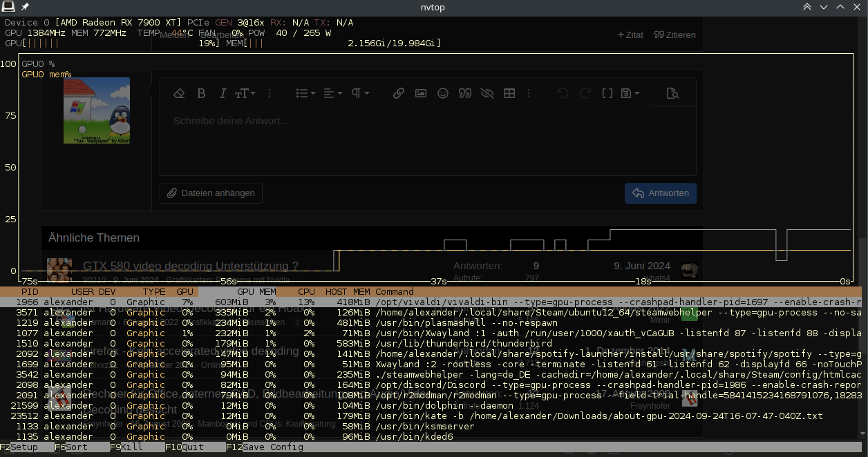
Task: Select the steamwebhelper process row PID 3571
Action: 431,312
